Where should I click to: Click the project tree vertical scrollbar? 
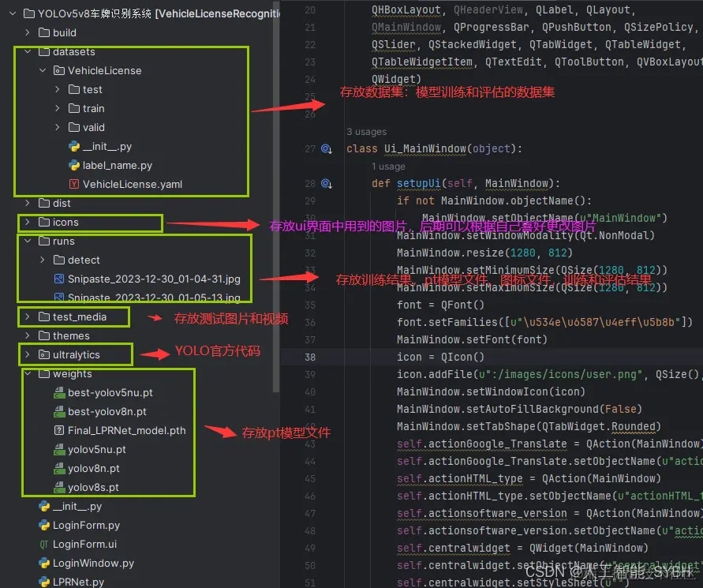click(276, 196)
